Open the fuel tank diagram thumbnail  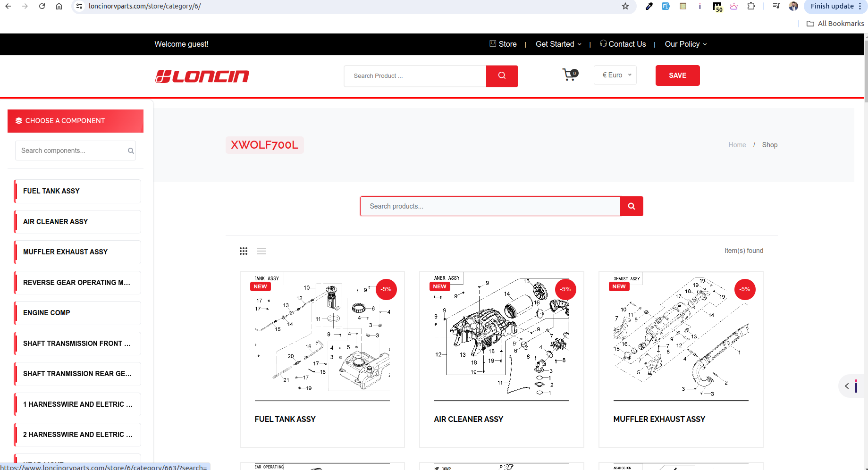pyautogui.click(x=322, y=336)
